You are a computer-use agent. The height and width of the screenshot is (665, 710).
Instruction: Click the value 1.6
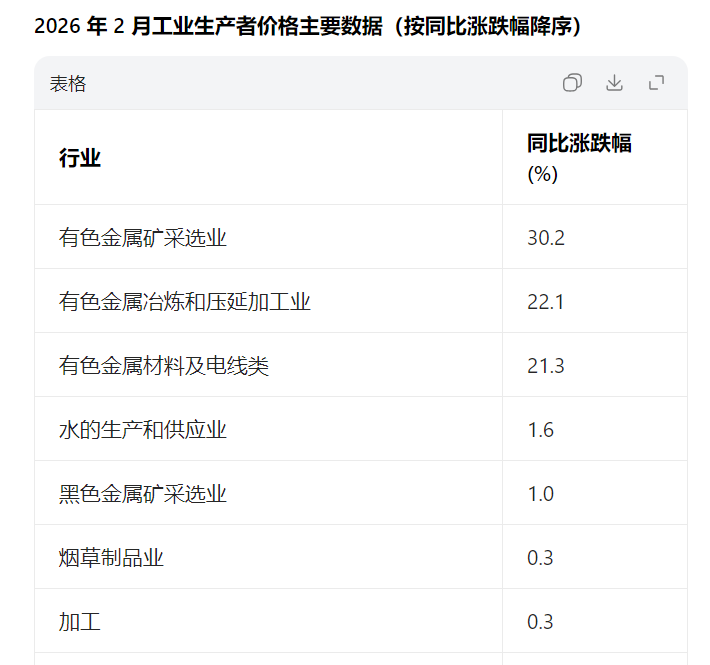(541, 430)
